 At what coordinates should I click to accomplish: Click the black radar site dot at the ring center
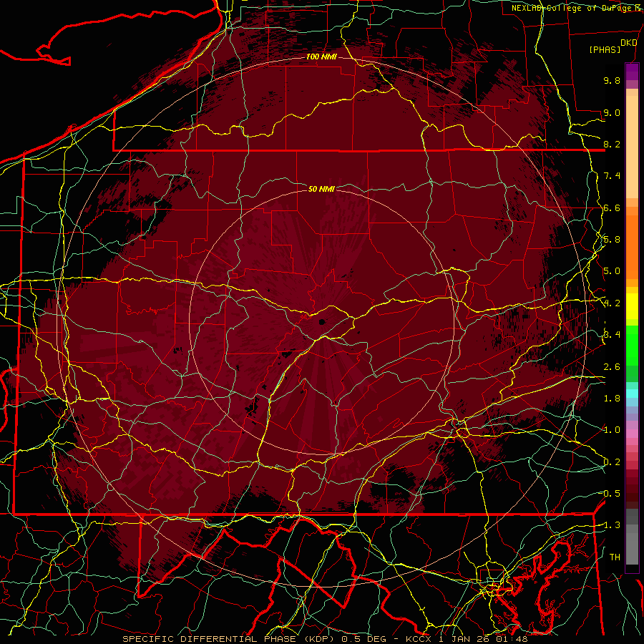coord(322,322)
